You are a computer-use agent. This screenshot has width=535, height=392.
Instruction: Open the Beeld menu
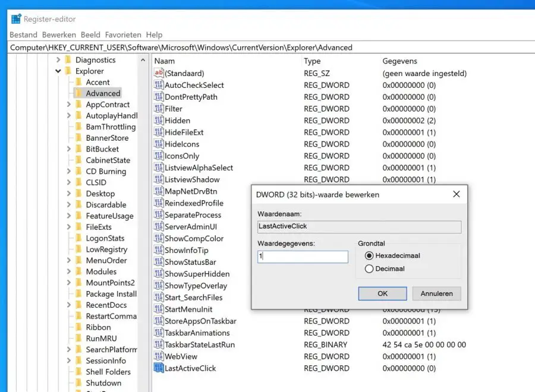tap(90, 35)
